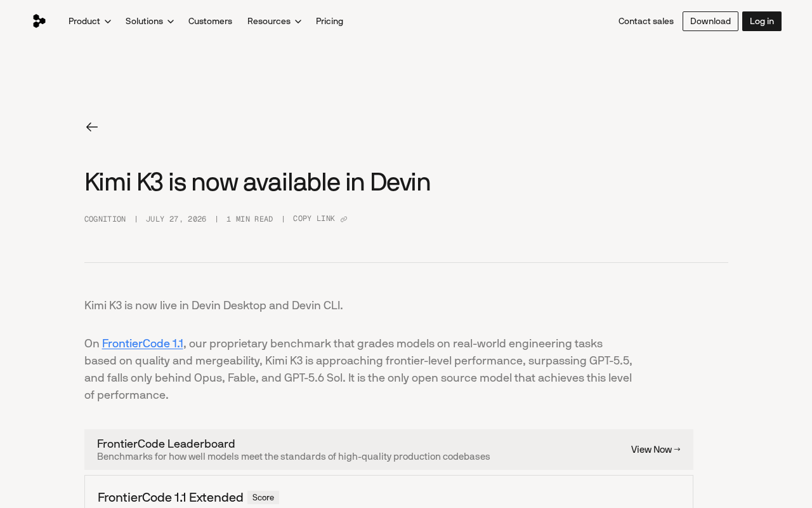Expand the Solutions menu chevron
The width and height of the screenshot is (812, 508).
coord(171,22)
